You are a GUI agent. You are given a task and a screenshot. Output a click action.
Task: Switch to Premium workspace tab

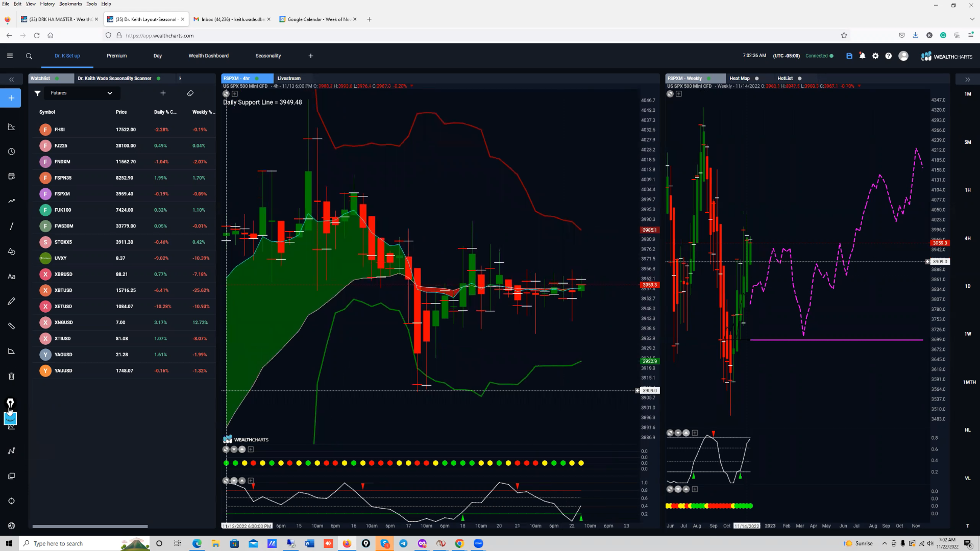coord(117,56)
